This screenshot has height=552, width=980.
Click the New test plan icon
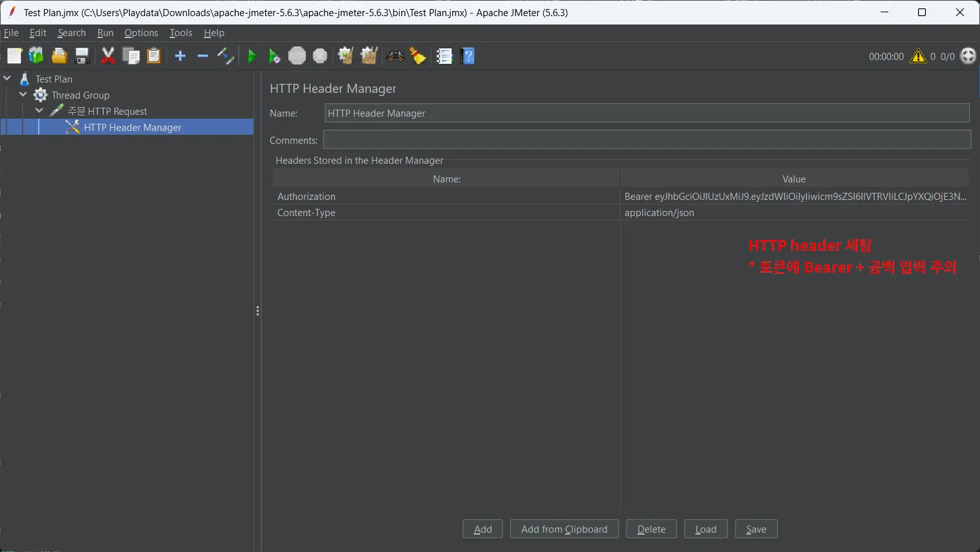(14, 56)
